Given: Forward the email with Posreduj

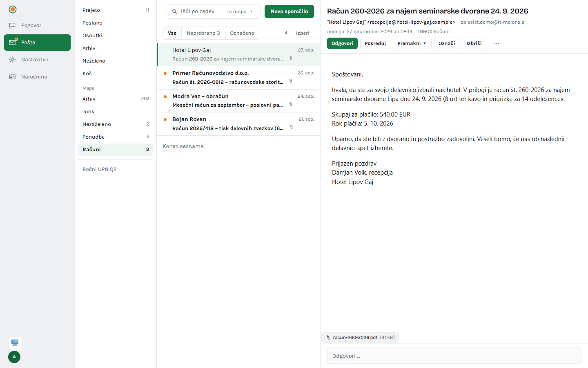Looking at the screenshot, I should pyautogui.click(x=375, y=43).
